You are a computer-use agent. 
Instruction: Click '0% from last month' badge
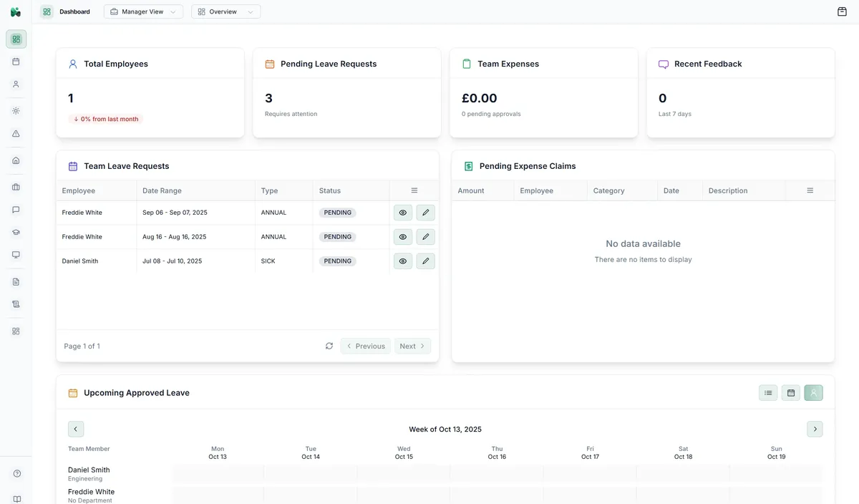[x=106, y=119]
